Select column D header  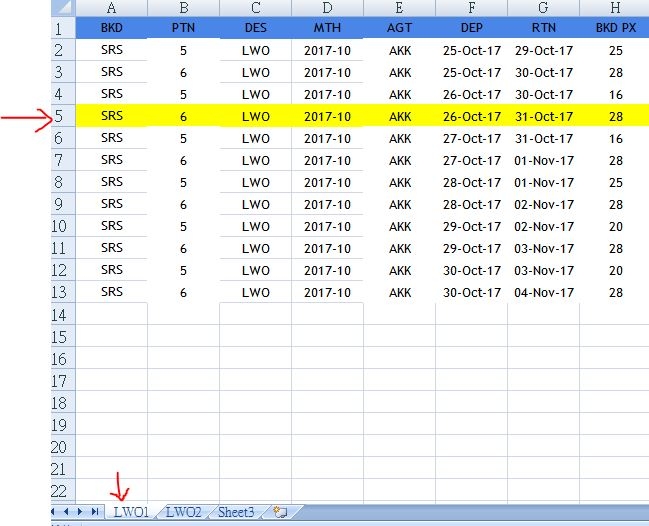pyautogui.click(x=327, y=8)
